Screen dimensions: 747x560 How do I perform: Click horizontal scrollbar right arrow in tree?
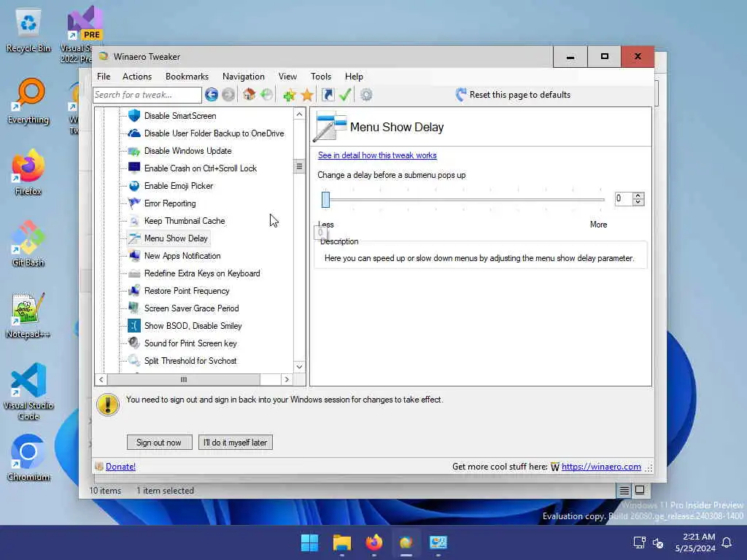tap(286, 379)
